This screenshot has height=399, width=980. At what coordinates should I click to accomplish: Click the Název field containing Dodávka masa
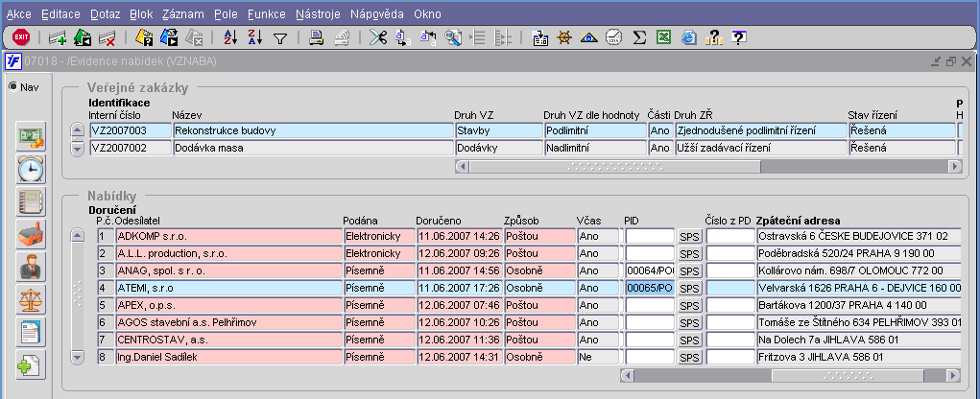(x=311, y=148)
